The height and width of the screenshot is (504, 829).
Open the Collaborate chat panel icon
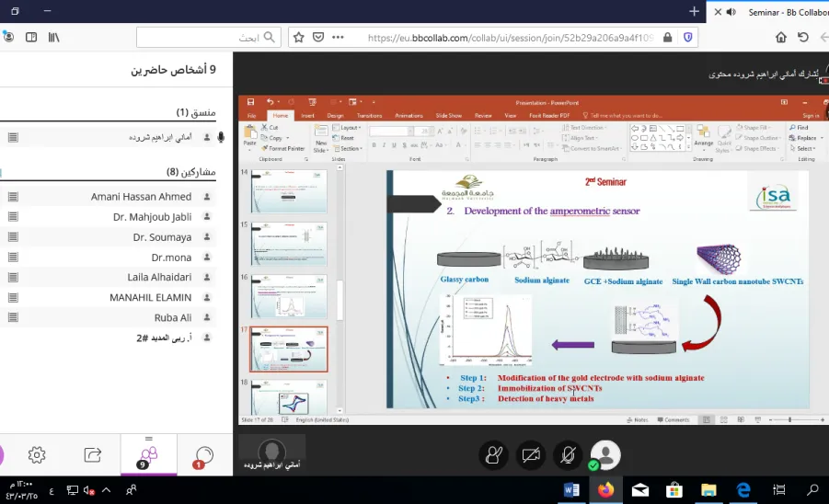pos(204,455)
